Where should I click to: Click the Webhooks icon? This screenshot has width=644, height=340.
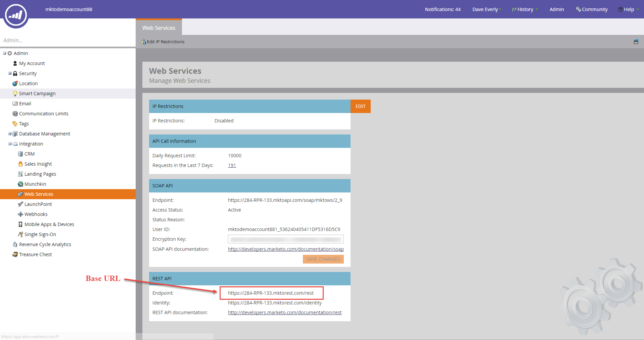(20, 214)
